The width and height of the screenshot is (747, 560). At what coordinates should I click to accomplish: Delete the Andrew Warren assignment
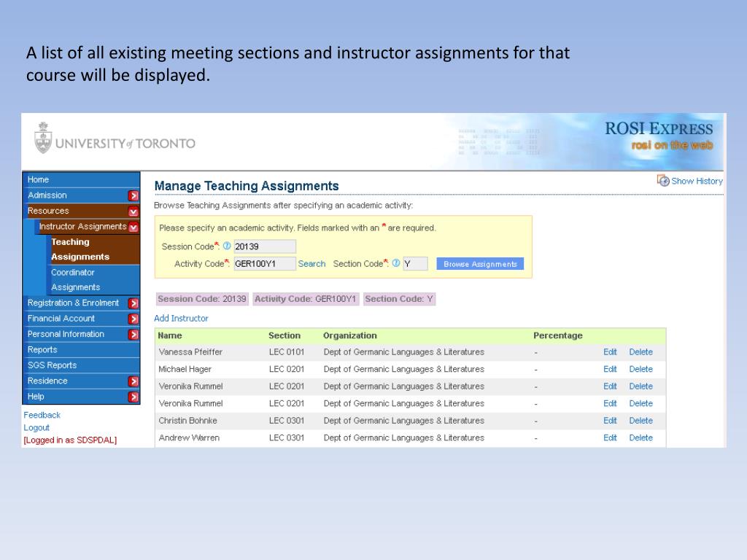(x=640, y=437)
